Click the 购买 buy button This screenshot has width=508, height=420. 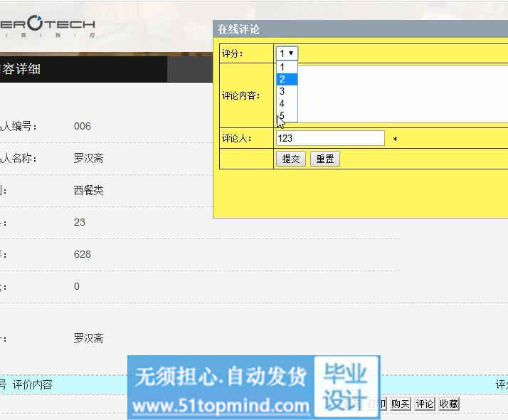tap(401, 404)
